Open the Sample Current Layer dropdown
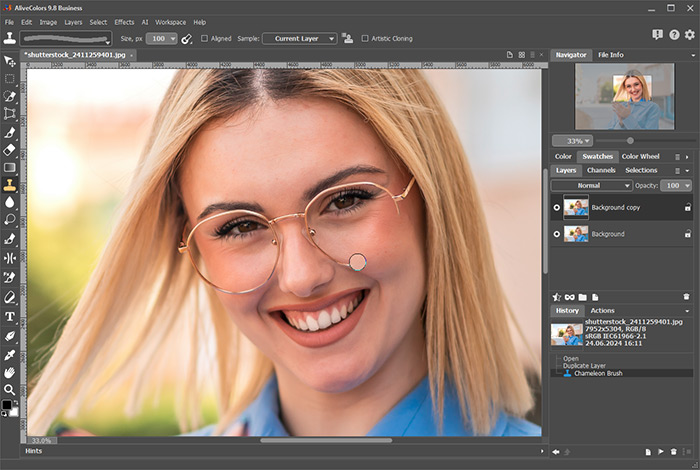This screenshot has height=470, width=700. pos(299,38)
